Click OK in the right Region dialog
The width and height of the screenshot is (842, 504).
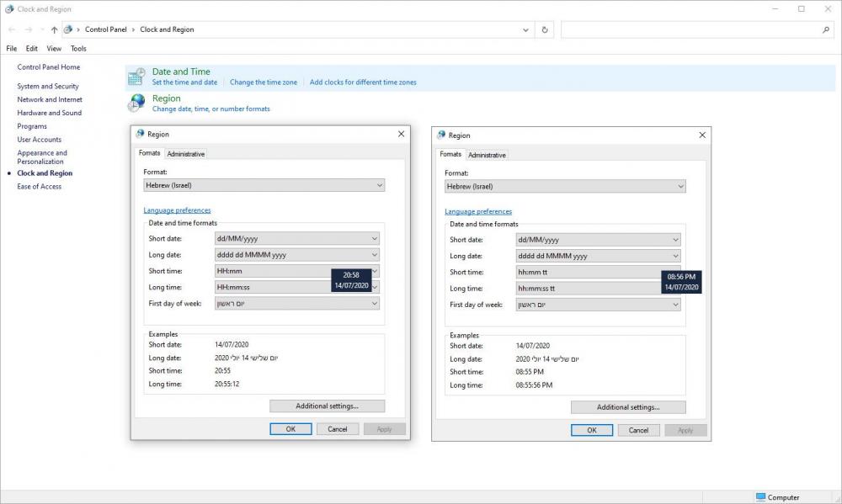point(592,430)
